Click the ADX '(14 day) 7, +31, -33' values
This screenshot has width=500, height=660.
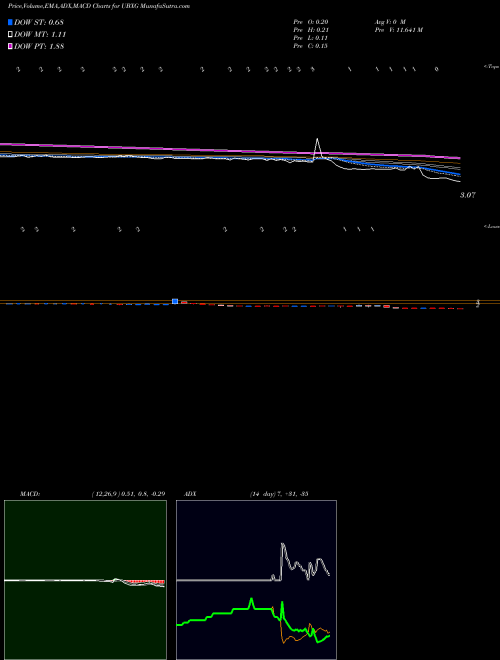pos(279,494)
